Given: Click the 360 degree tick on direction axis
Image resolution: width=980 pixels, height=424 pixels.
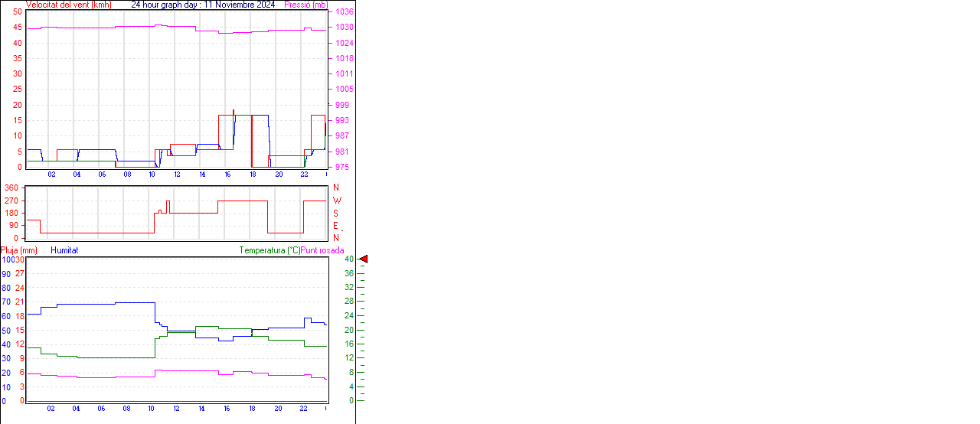Looking at the screenshot, I should [11, 188].
